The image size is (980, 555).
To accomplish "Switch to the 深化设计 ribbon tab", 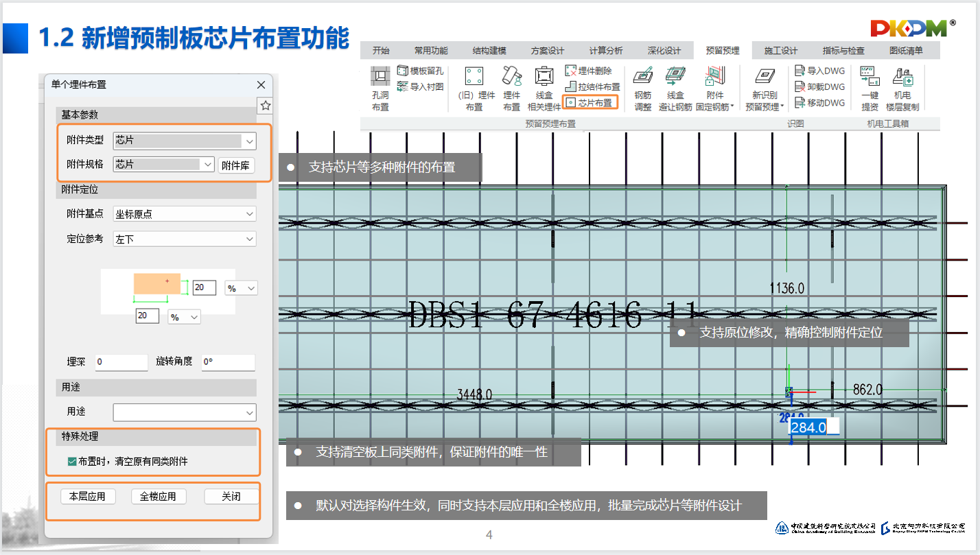I will 664,51.
